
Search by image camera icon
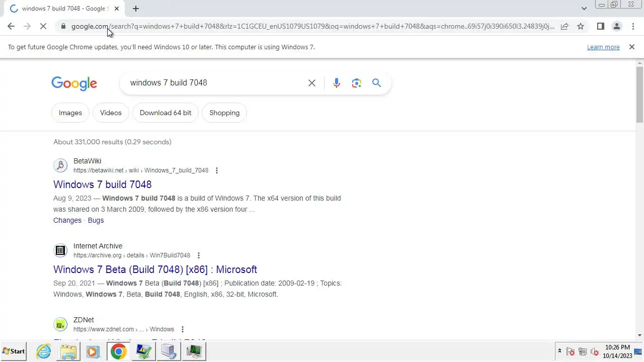click(357, 83)
